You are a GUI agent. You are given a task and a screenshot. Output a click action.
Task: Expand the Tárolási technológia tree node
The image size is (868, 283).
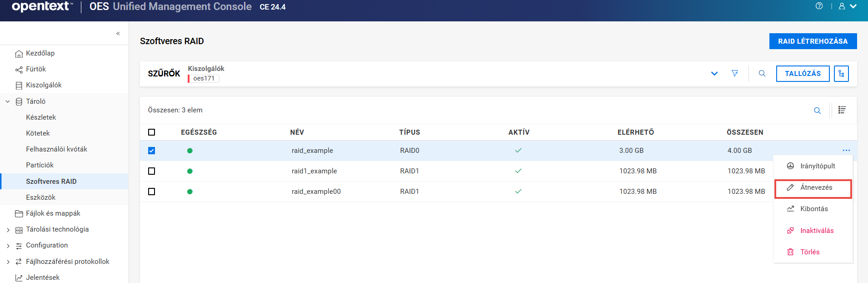tap(8, 230)
